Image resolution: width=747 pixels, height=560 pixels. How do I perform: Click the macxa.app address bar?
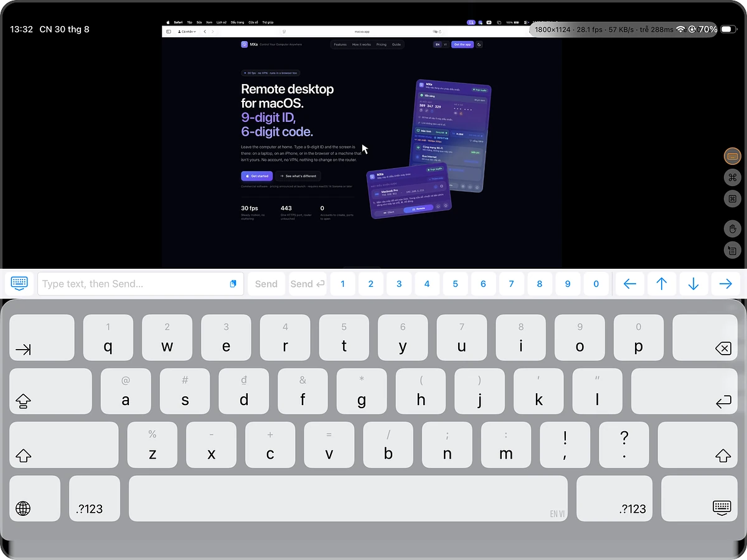click(x=362, y=31)
